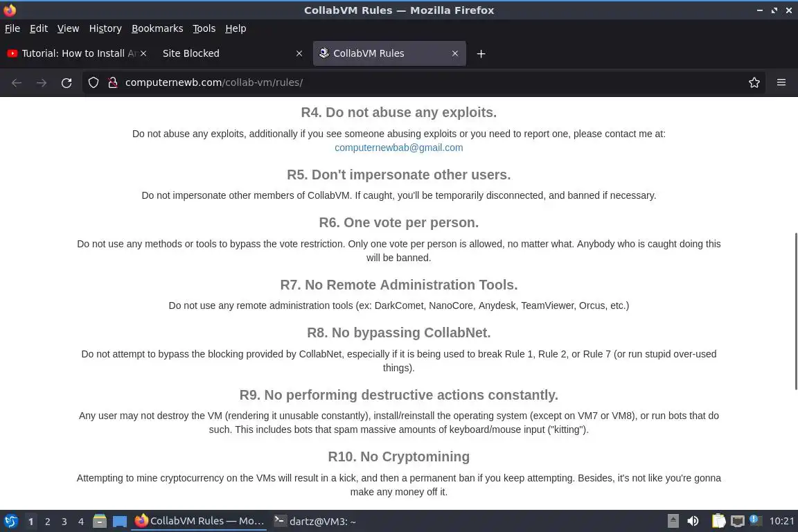Close the CollabVM Rules tab
Viewport: 798px width, 532px height.
pyautogui.click(x=455, y=53)
